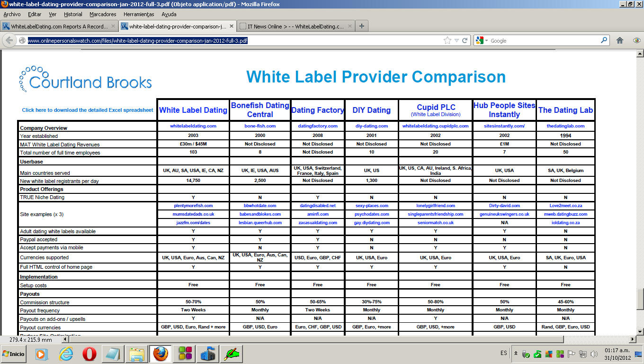Click the magnifier in the Google search box
This screenshot has width=644, height=364.
pyautogui.click(x=604, y=41)
